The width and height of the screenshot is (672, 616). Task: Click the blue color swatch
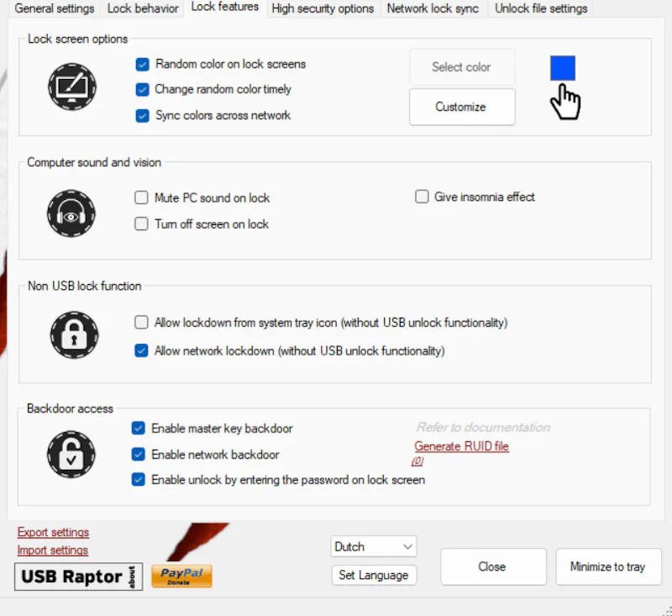point(563,68)
